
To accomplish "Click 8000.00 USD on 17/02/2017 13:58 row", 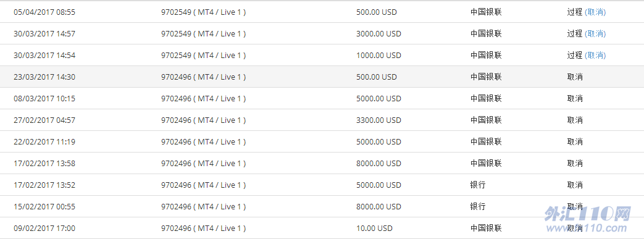I will (378, 164).
